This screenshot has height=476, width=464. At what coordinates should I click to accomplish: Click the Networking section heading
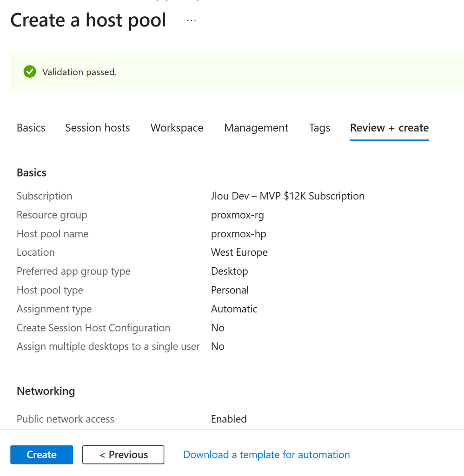tap(46, 391)
